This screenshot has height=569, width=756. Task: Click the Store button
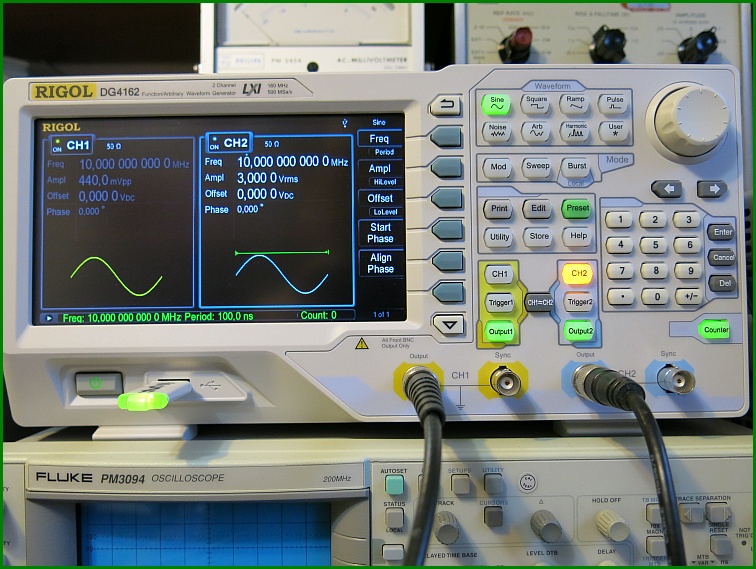click(539, 236)
